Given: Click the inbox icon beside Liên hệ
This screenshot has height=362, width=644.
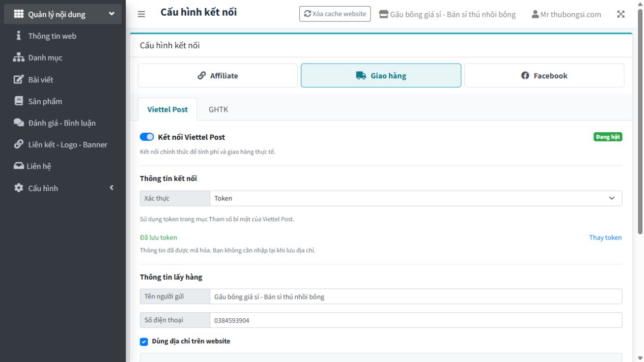Looking at the screenshot, I should [x=18, y=166].
